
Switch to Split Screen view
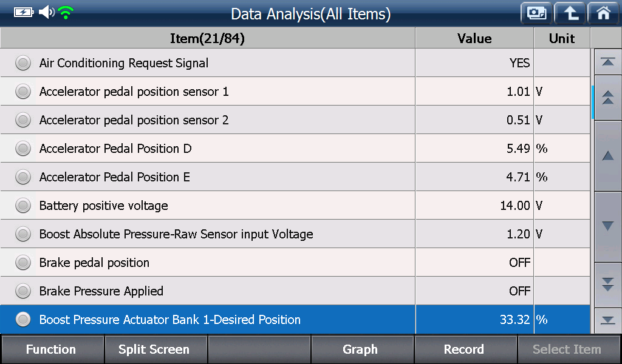[155, 349]
